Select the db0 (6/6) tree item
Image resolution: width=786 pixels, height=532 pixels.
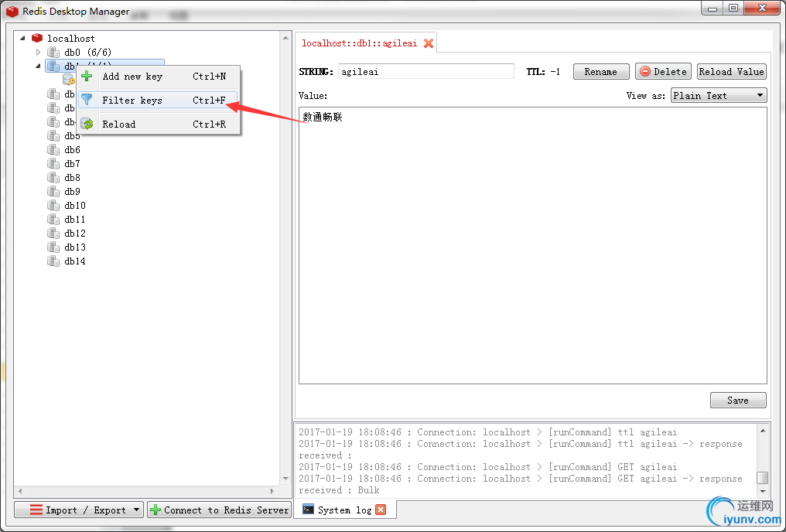[x=87, y=52]
